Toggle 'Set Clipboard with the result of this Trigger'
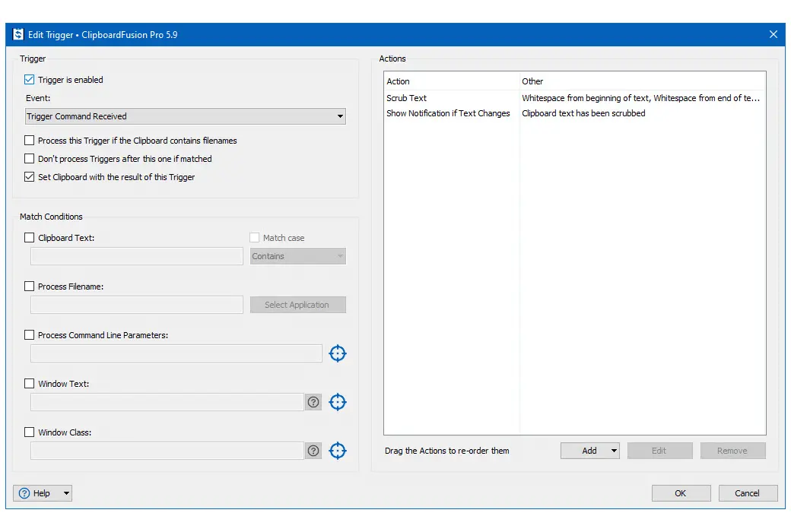Viewport: 791px width, 532px height. pyautogui.click(x=29, y=176)
